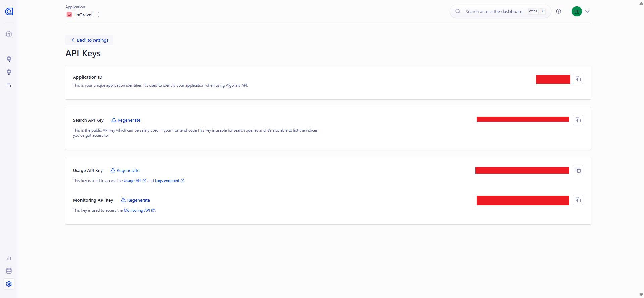Screen dimensions: 644x298
Task: Open the help question mark icon
Action: (559, 11)
